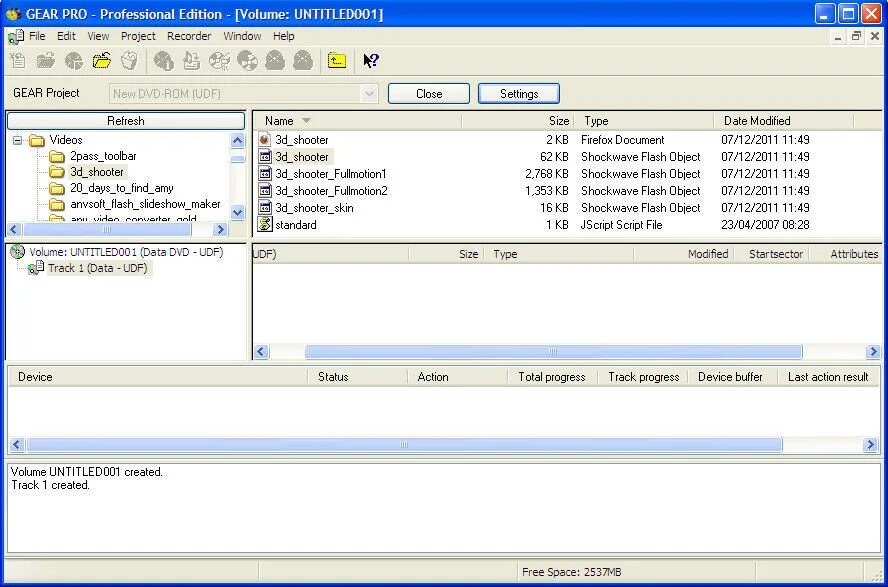Restore the inner document window
This screenshot has width=888, height=587.
click(x=856, y=36)
